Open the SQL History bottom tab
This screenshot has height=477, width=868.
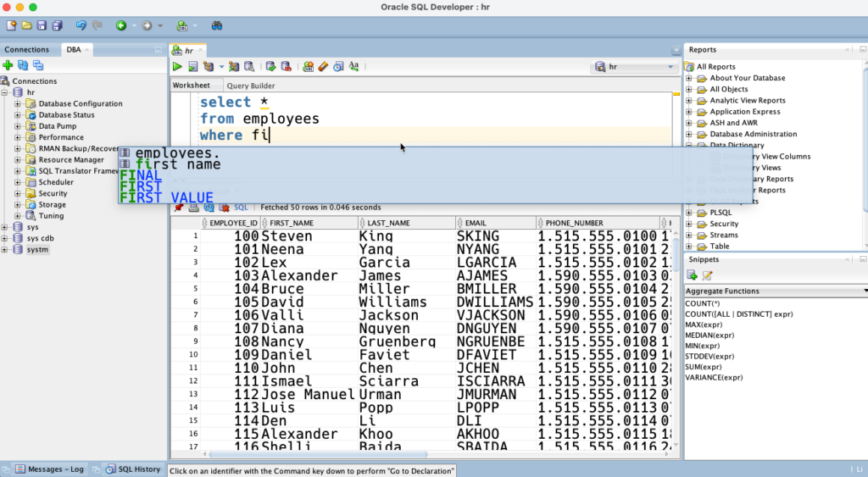(133, 469)
